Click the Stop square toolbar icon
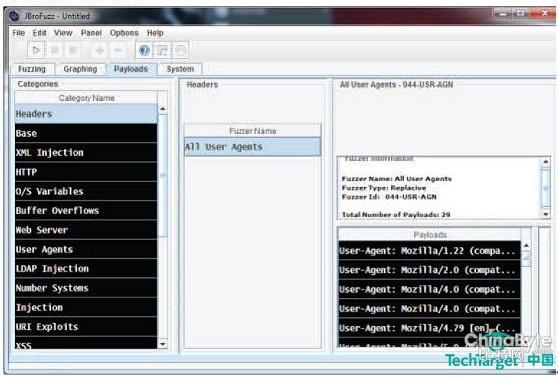Screen dimensions: 558x381 pyautogui.click(x=73, y=50)
